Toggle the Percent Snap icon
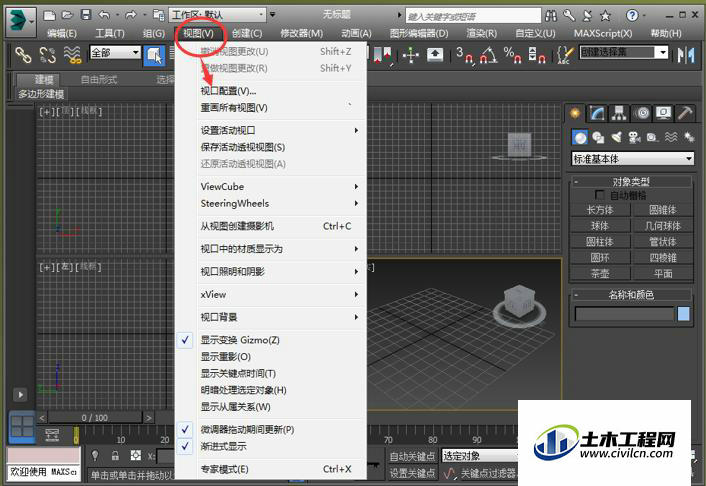The image size is (706, 486). click(512, 55)
